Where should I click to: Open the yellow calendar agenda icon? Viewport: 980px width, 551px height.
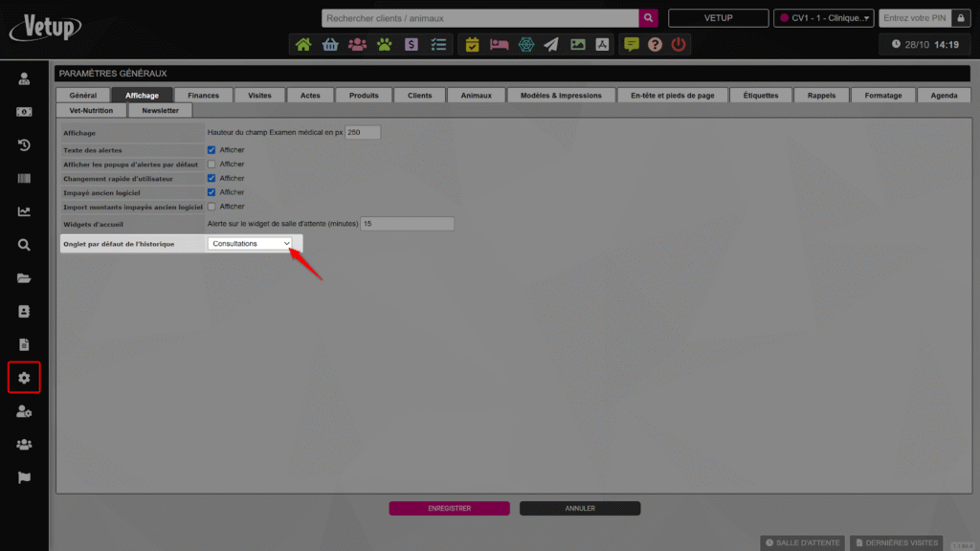(x=472, y=44)
